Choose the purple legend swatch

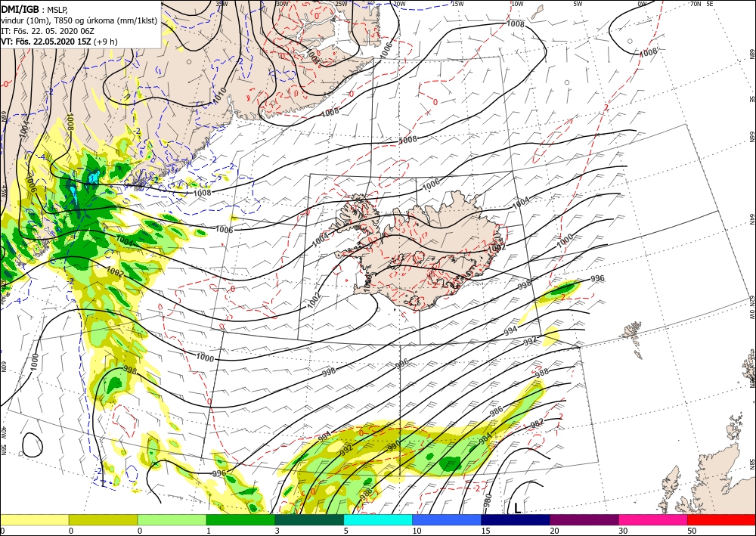pyautogui.click(x=584, y=519)
